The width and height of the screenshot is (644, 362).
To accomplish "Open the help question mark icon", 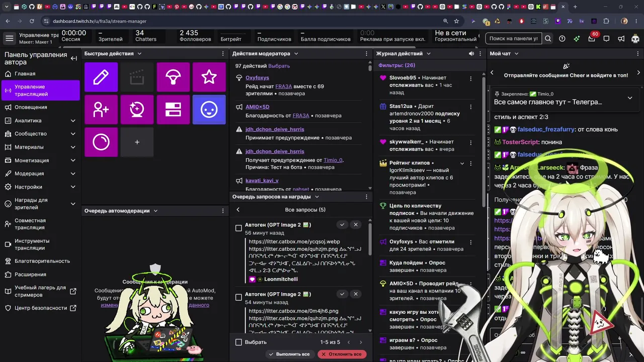I will pos(562,39).
